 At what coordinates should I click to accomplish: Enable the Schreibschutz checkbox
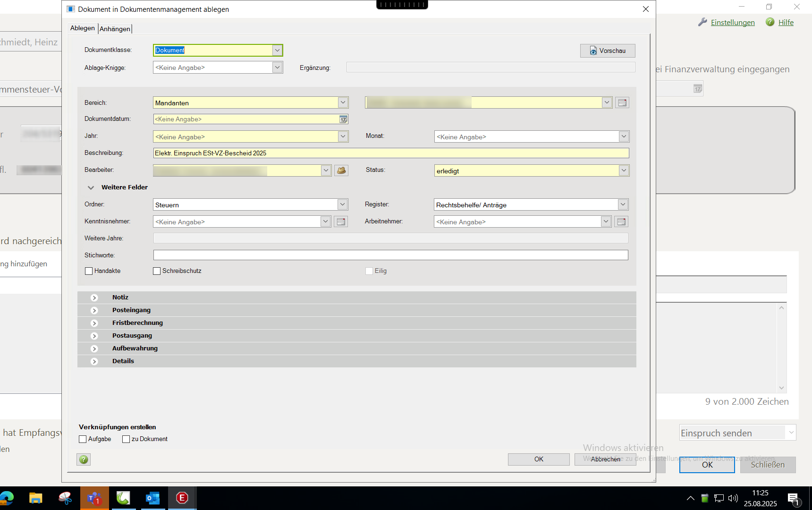coord(157,271)
